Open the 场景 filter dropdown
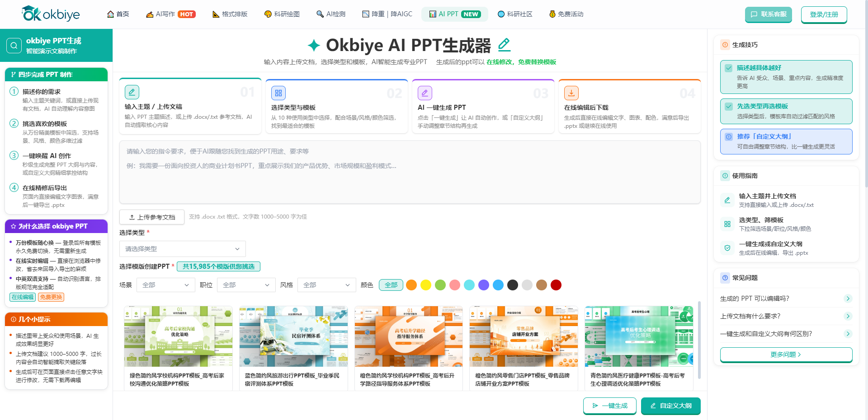The height and width of the screenshot is (420, 868). coord(165,285)
